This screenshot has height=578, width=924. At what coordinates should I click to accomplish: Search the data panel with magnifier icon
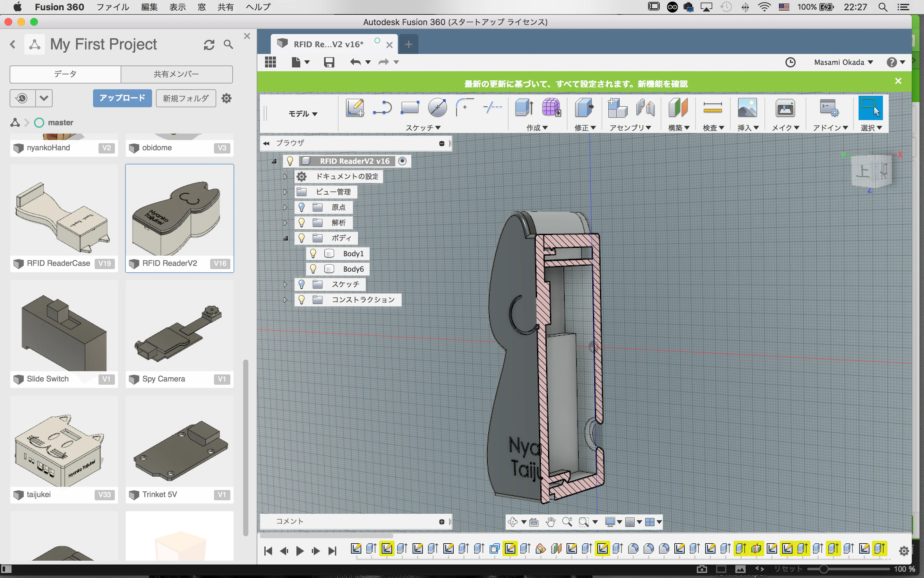pyautogui.click(x=228, y=45)
